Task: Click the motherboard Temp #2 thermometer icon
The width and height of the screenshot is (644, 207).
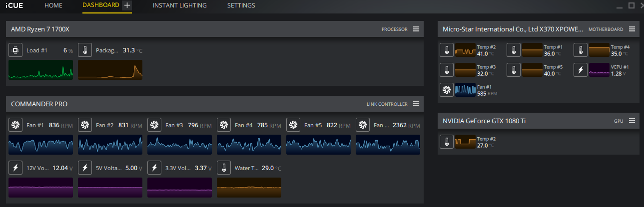Action: tap(446, 50)
